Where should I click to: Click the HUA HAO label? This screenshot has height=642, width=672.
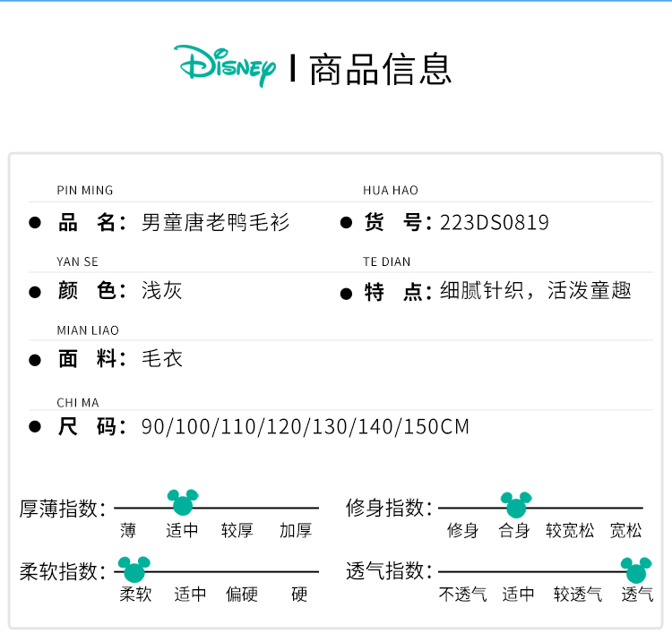pos(391,190)
